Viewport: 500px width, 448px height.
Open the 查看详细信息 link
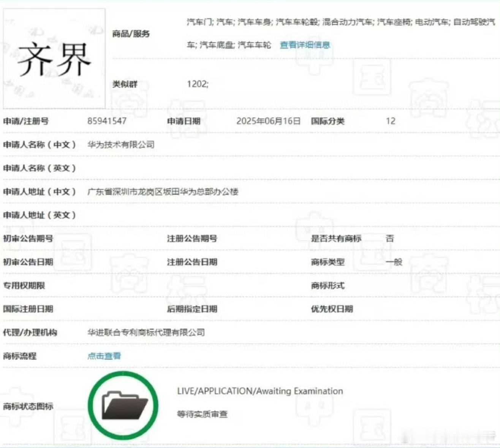(305, 45)
